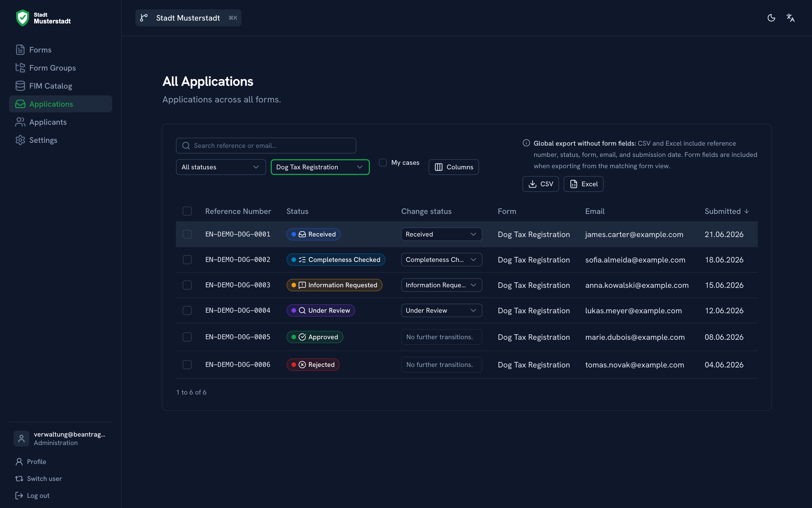Click the Completeness Checked status badge

click(x=336, y=260)
